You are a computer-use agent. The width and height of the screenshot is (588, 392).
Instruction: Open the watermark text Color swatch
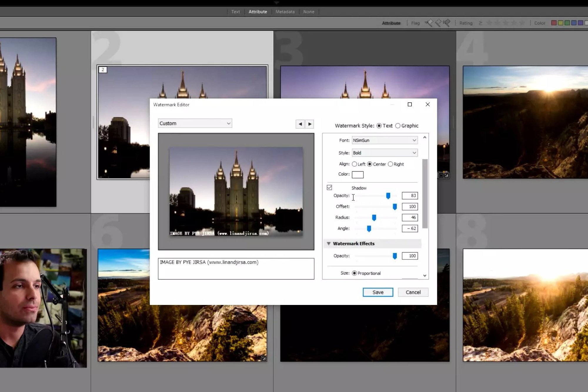pyautogui.click(x=358, y=175)
